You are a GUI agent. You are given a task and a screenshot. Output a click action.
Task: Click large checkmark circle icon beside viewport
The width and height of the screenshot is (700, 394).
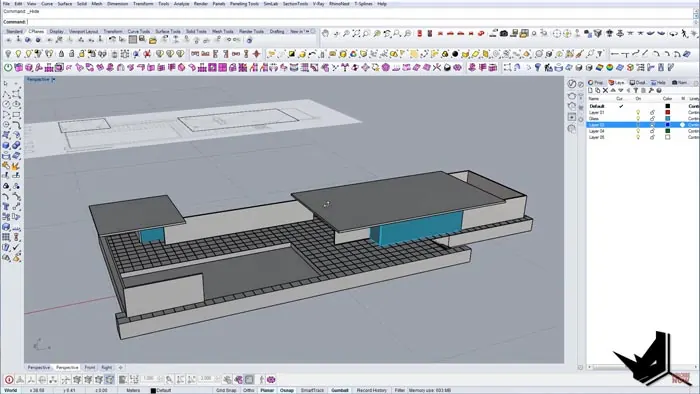click(572, 84)
